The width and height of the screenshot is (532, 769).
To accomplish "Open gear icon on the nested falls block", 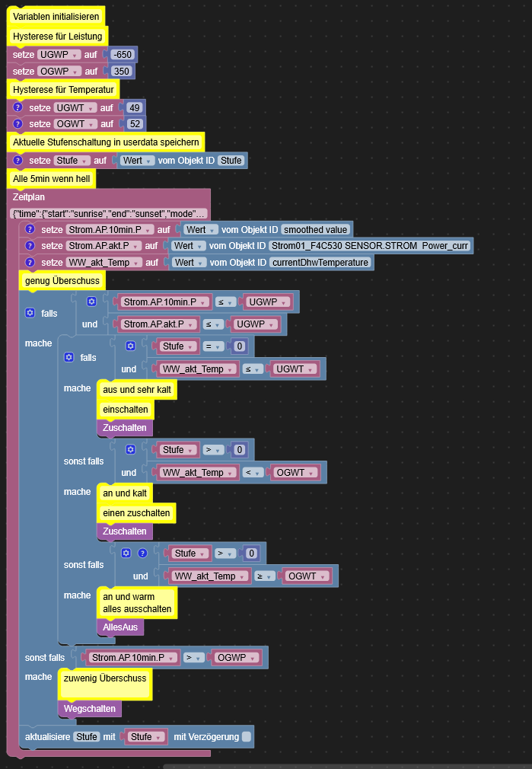I will click(x=68, y=357).
